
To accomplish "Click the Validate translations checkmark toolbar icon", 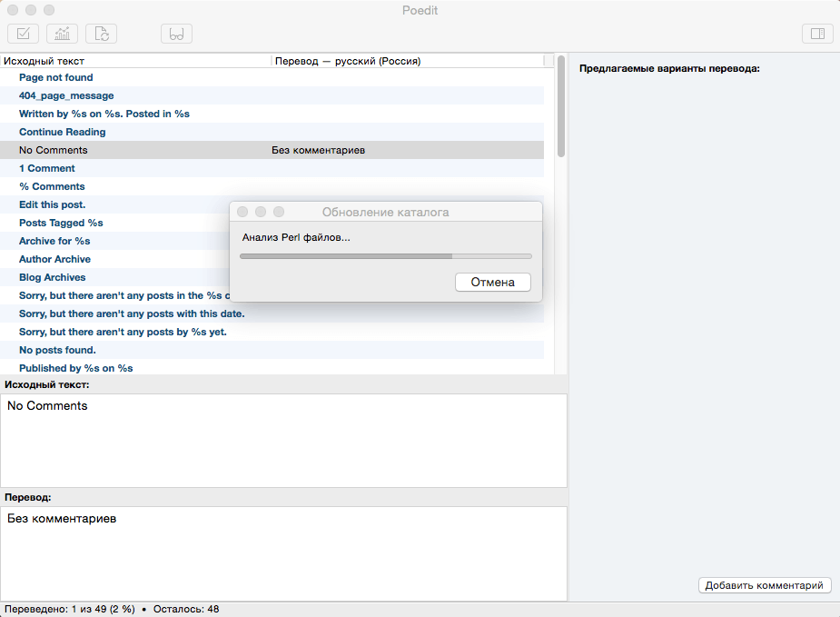I will [23, 34].
